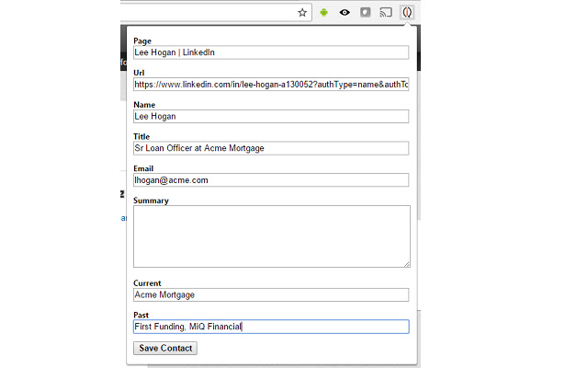This screenshot has height=368, width=588.
Task: Toggle the contact capture extension icon
Action: [407, 12]
